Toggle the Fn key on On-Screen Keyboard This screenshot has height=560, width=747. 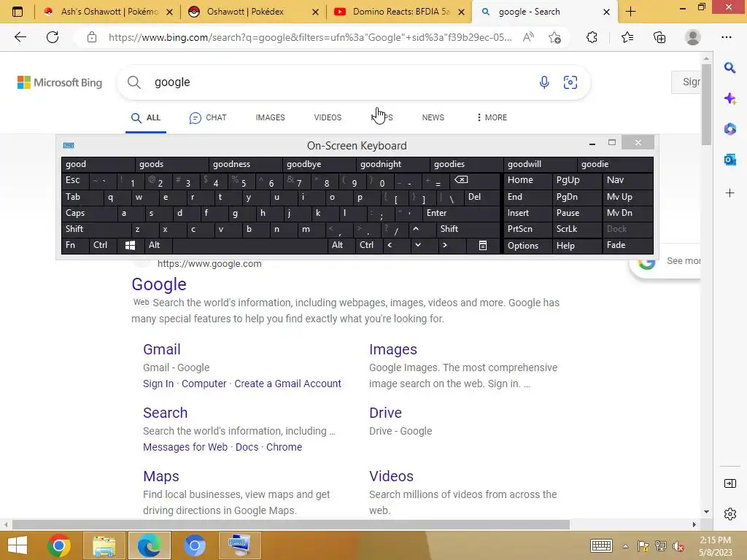coord(75,245)
